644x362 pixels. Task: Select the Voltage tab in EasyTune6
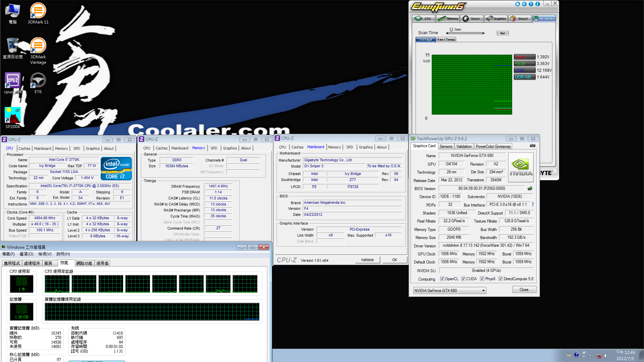(426, 39)
